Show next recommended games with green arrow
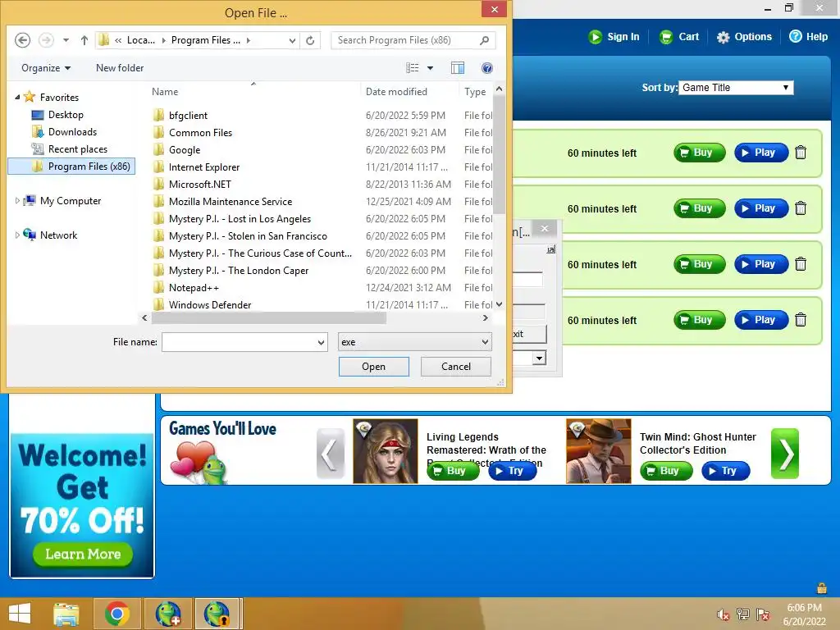The image size is (840, 630). 785,454
